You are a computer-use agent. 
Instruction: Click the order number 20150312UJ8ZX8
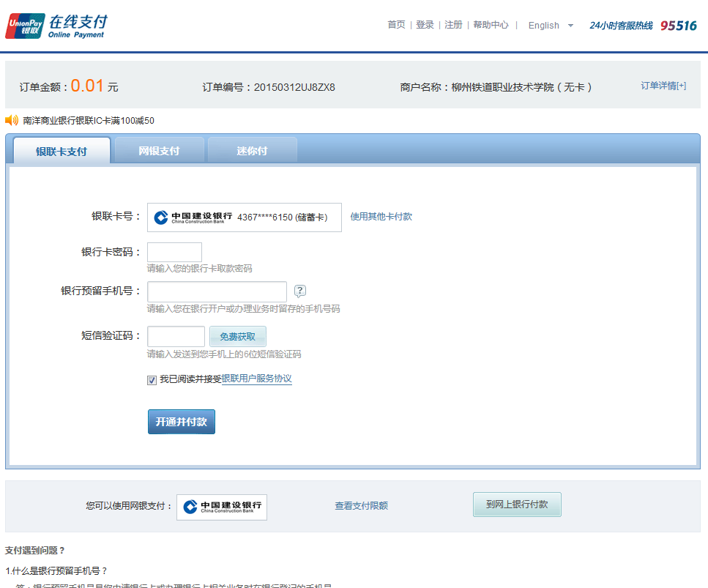(294, 87)
